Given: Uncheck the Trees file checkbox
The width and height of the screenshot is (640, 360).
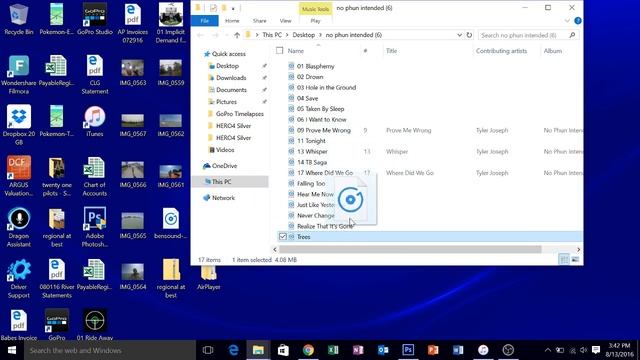Looking at the screenshot, I should pos(282,236).
